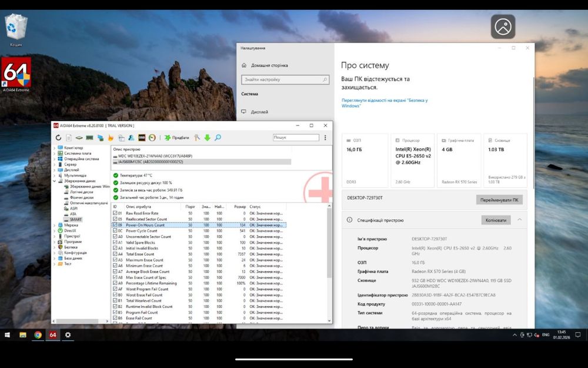Click the Windows Start button

(x=7, y=334)
